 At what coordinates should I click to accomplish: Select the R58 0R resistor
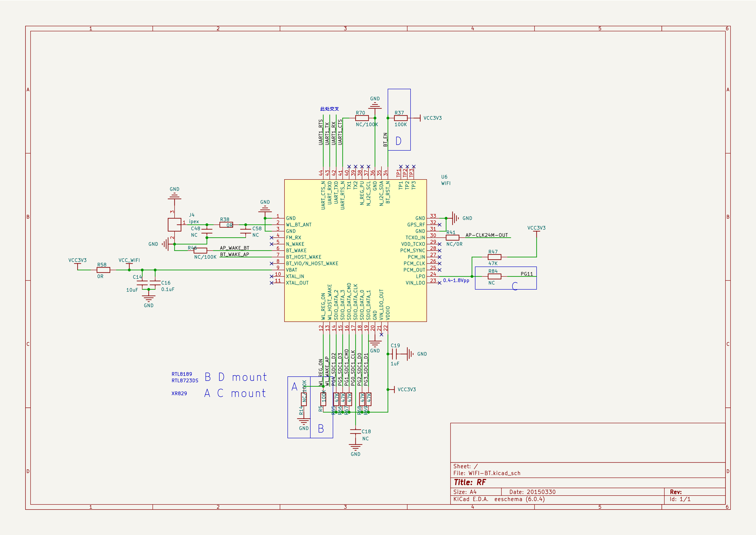tap(103, 270)
